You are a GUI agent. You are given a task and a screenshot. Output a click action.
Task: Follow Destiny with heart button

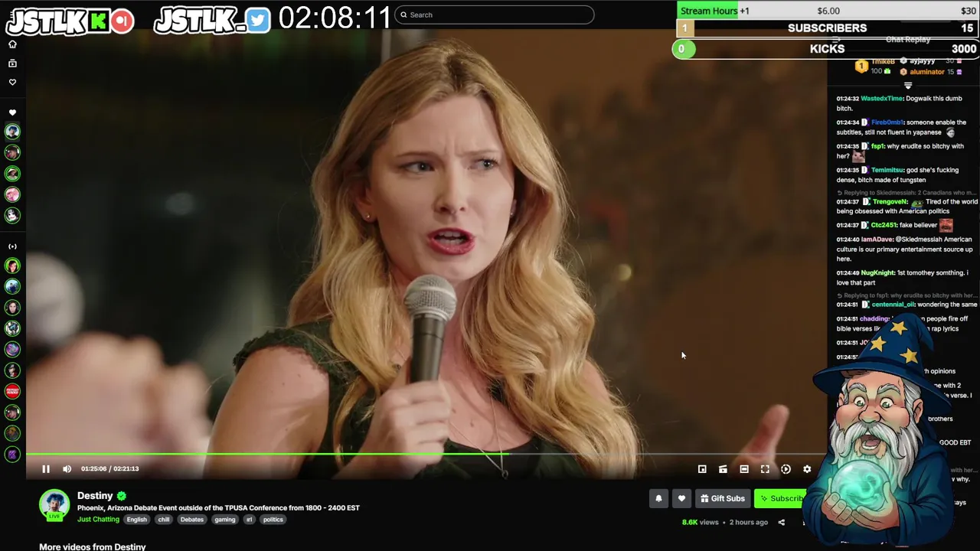coord(681,498)
